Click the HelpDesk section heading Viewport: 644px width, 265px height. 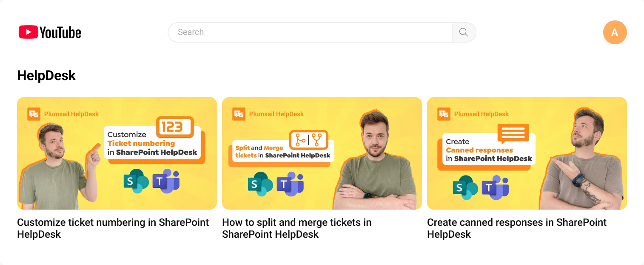(46, 75)
